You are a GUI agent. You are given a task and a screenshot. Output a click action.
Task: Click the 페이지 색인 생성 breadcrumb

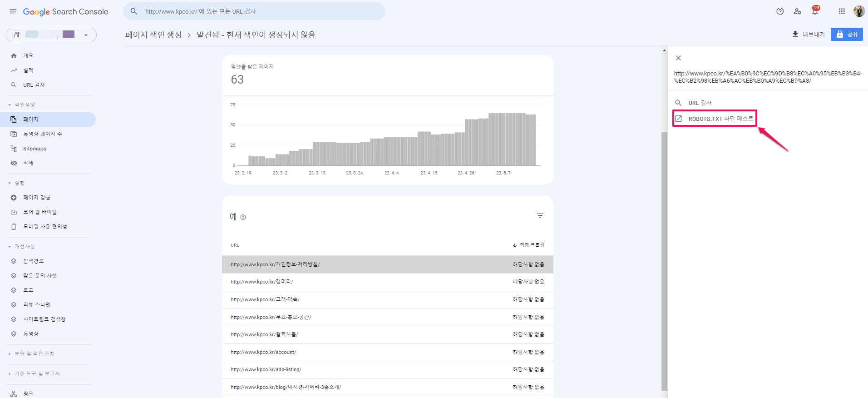click(153, 35)
